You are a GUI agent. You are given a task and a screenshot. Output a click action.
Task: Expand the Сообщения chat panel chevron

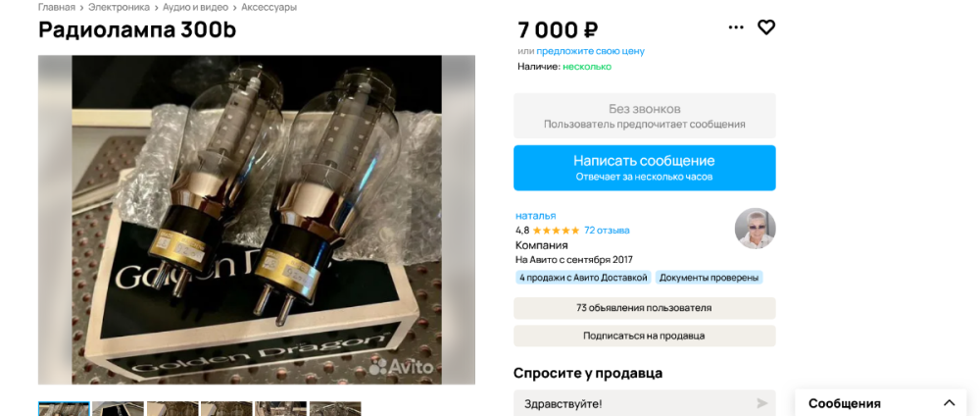tap(950, 403)
